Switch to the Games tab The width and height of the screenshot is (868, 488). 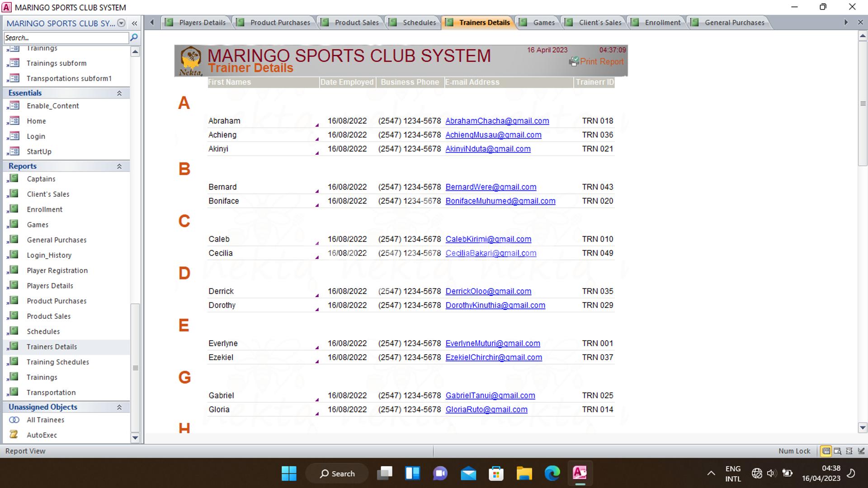543,22
